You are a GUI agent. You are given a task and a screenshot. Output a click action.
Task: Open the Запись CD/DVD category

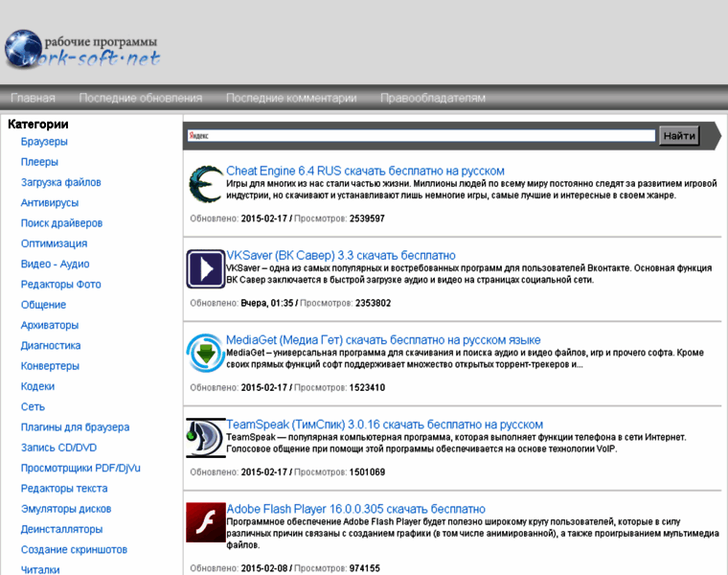(x=59, y=448)
